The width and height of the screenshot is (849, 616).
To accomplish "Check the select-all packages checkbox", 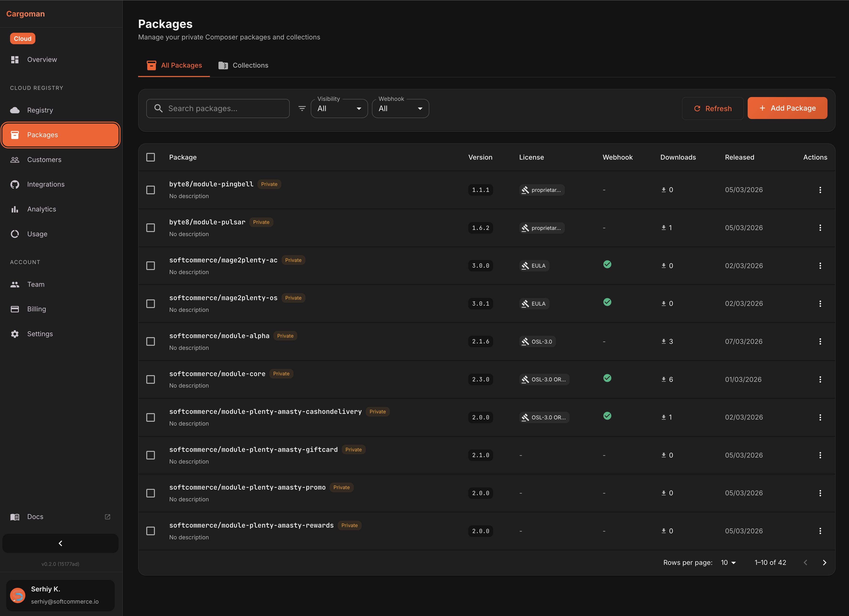I will tap(151, 157).
